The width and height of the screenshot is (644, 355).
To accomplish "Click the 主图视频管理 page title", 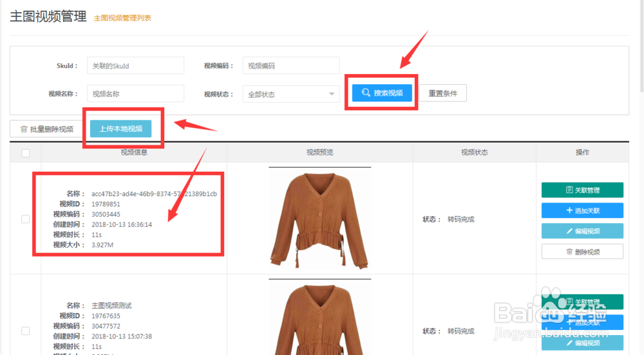I will (x=48, y=16).
